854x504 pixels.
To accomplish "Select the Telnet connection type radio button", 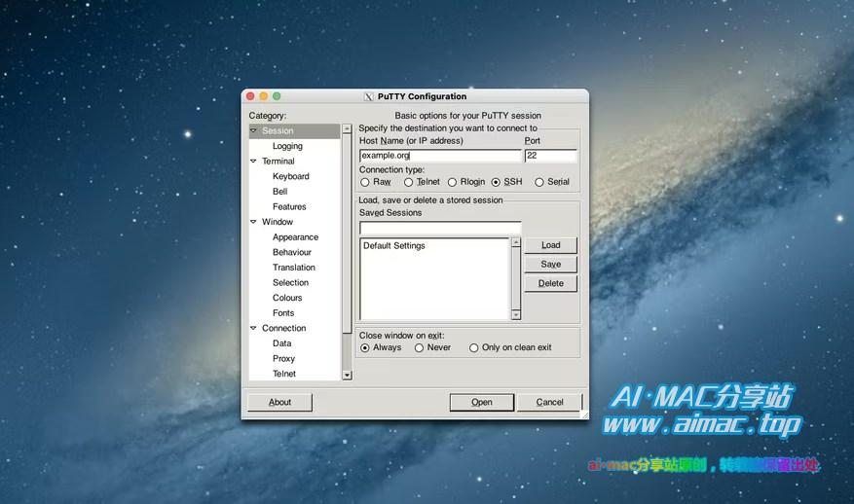I will tap(408, 182).
